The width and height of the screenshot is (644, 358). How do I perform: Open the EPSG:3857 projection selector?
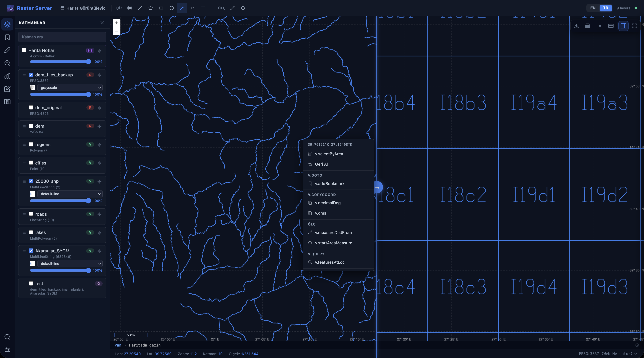pyautogui.click(x=608, y=353)
